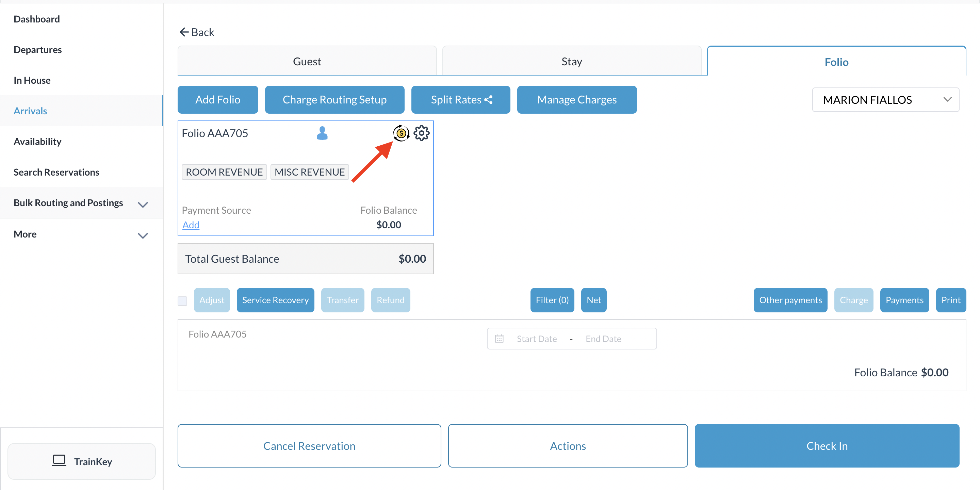Click the Split Rates share icon
This screenshot has width=980, height=490.
pos(489,100)
